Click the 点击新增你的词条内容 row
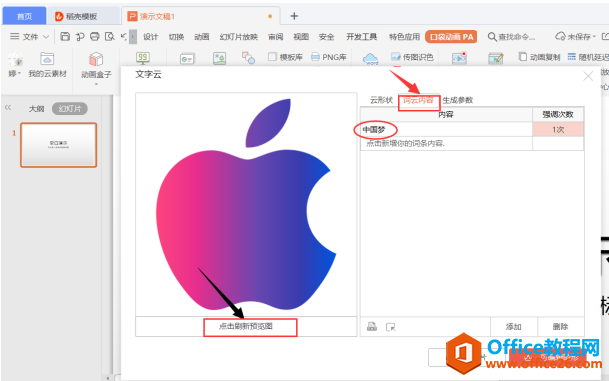The image size is (609, 381). coord(446,143)
